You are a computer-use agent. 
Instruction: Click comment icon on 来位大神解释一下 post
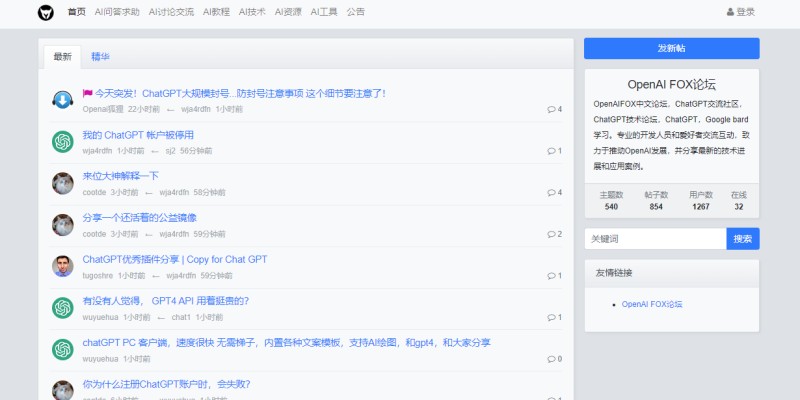point(551,192)
